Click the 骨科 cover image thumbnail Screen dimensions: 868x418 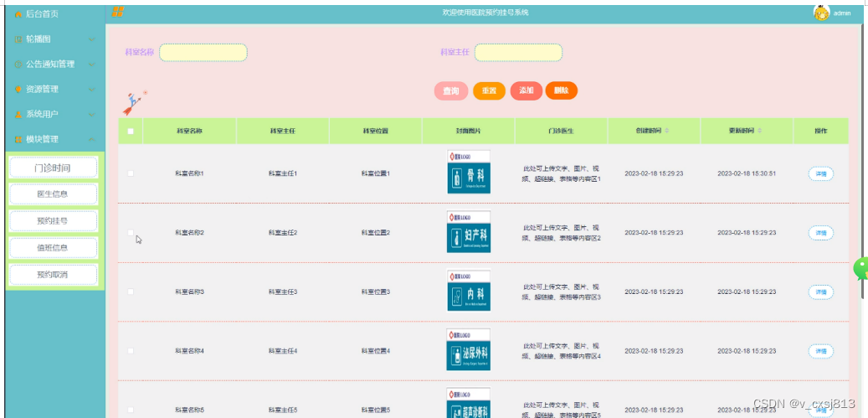tap(469, 172)
